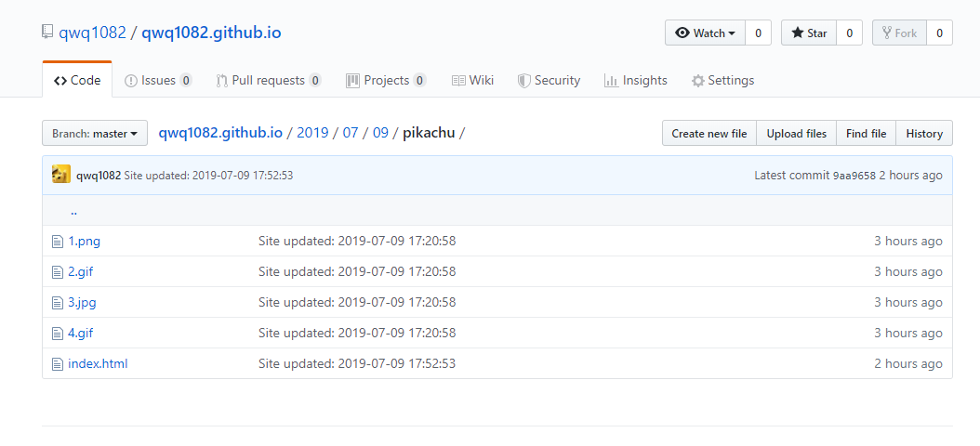The height and width of the screenshot is (446, 980).
Task: Click the repository book icon near qwq1082
Action: [47, 33]
